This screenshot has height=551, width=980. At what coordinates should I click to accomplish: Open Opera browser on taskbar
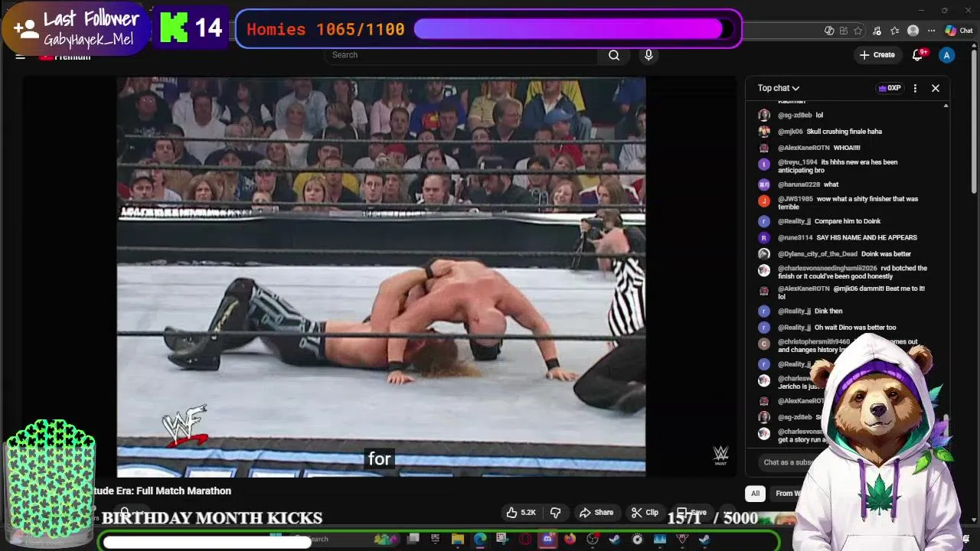point(525,539)
